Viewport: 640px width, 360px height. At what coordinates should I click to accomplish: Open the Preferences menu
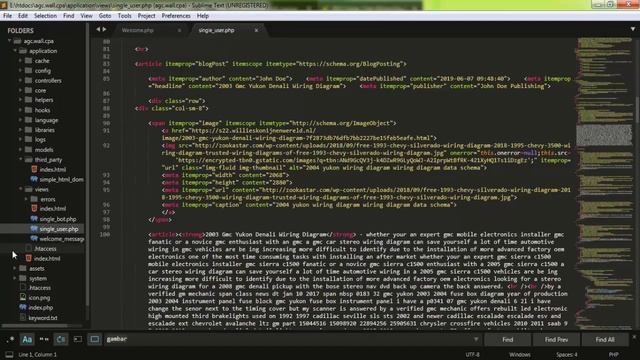pos(176,16)
